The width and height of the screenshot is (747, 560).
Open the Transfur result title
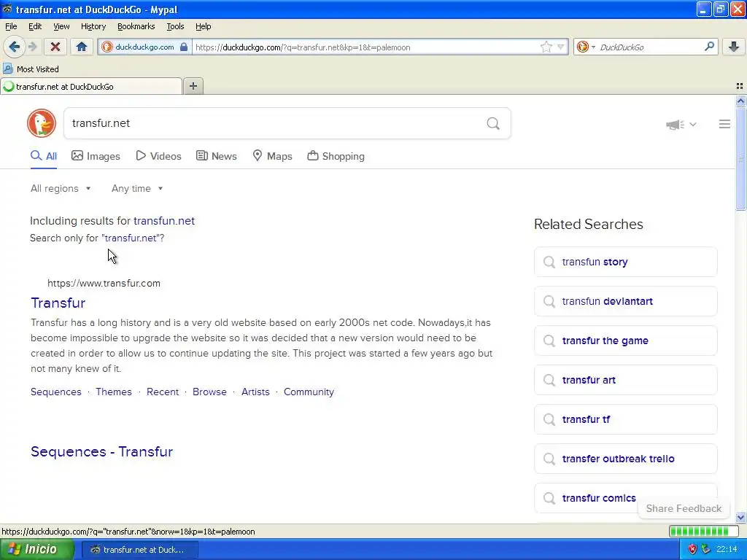58,303
